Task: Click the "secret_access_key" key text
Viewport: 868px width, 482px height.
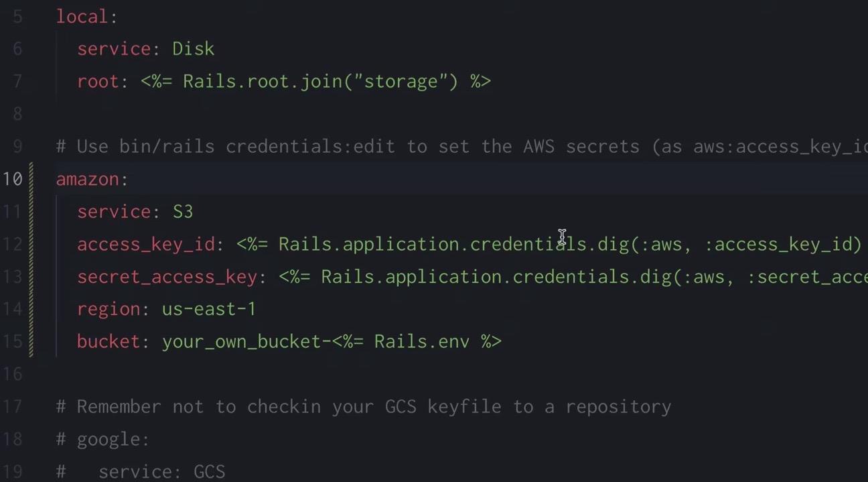Action: (x=167, y=277)
